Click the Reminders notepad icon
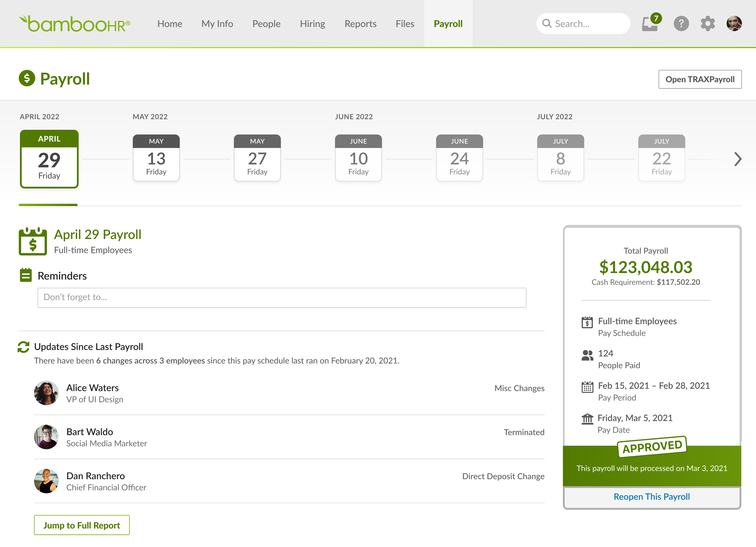This screenshot has height=547, width=756. coord(26,275)
